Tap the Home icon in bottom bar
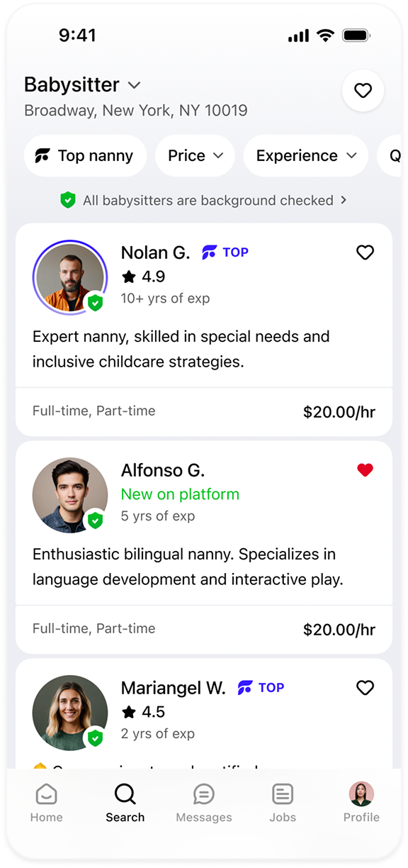The height and width of the screenshot is (868, 408). (x=47, y=794)
